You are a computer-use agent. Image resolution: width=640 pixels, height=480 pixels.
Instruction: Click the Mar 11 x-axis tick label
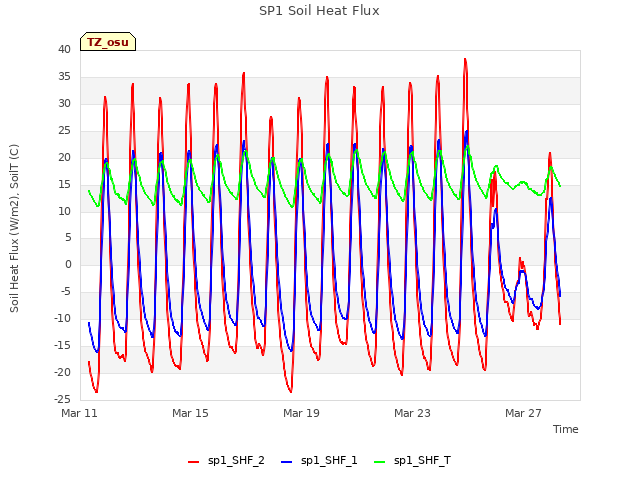pos(79,413)
